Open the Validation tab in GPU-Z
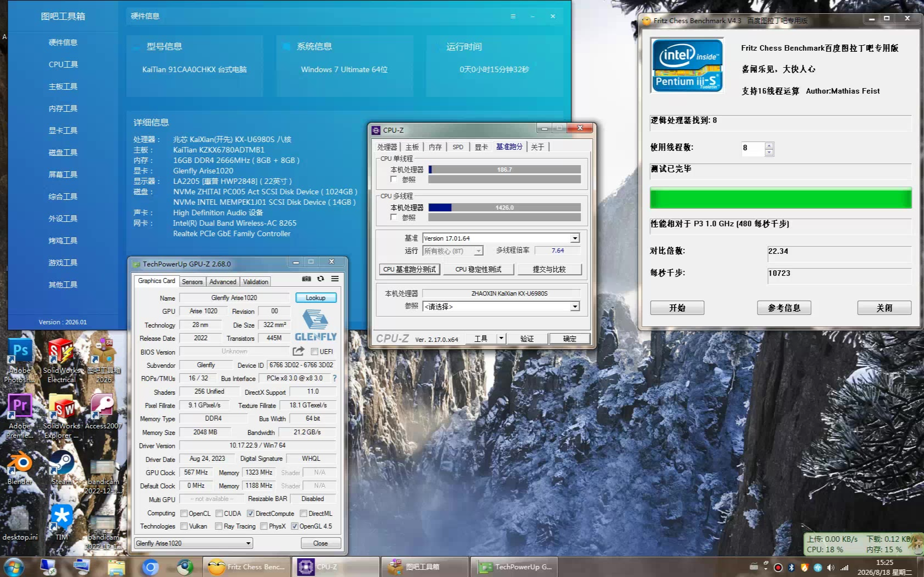924x577 pixels. pos(256,282)
